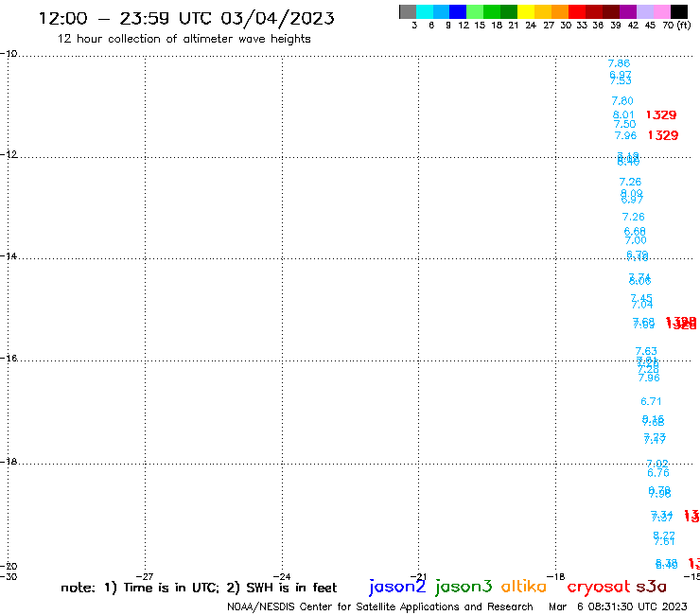Click the wave height value 7.80
The height and width of the screenshot is (615, 700).
[x=622, y=101]
